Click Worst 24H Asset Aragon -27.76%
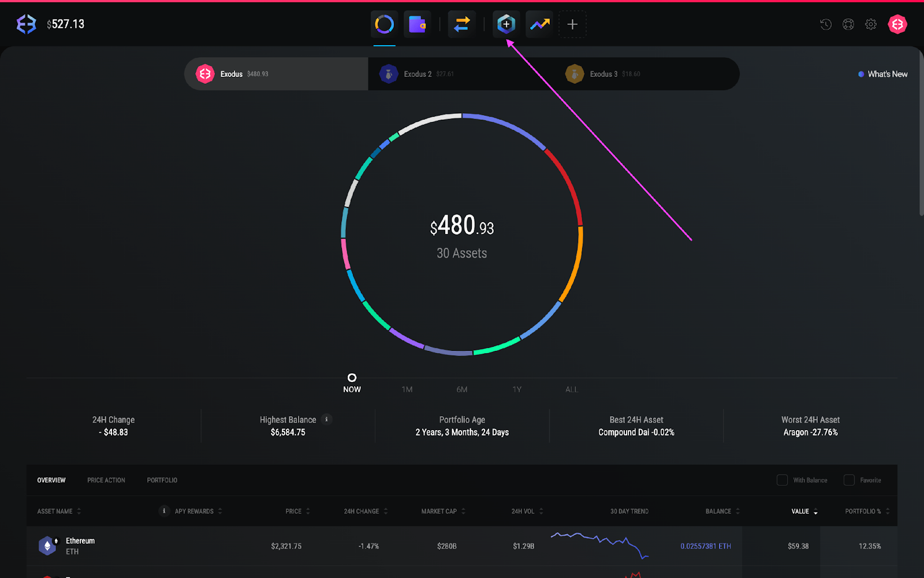This screenshot has width=924, height=578. 811,432
